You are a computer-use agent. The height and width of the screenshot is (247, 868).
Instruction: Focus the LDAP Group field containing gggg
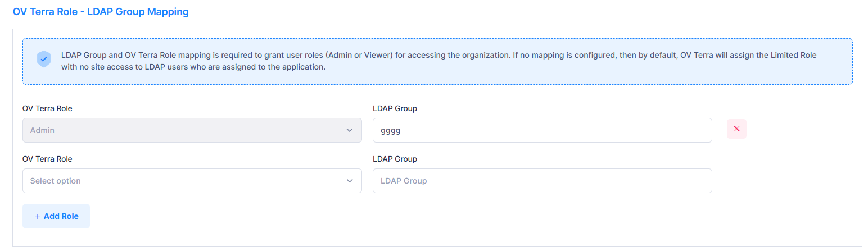tap(542, 130)
